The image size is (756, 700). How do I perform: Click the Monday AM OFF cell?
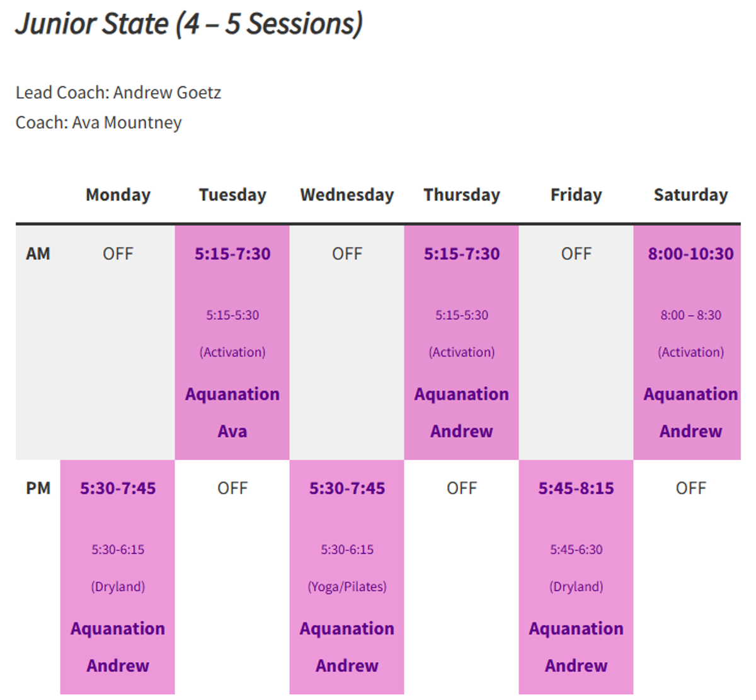118,253
